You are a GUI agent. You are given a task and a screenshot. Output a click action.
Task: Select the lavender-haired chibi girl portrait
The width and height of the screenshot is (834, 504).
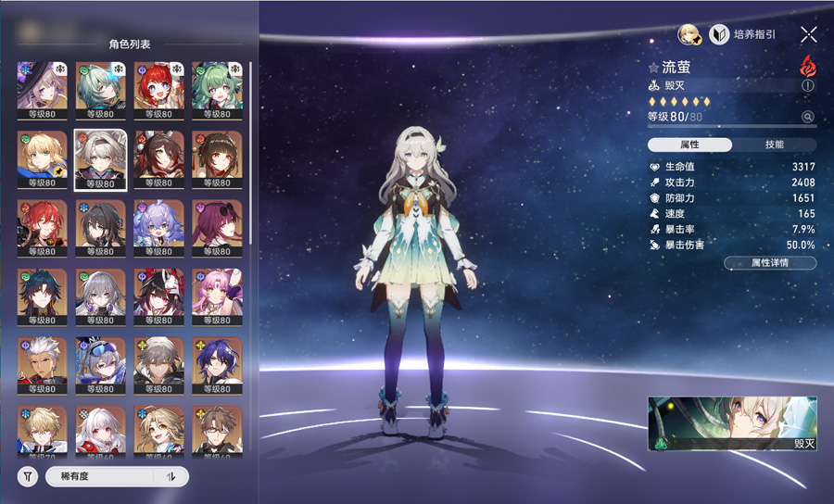click(x=159, y=228)
